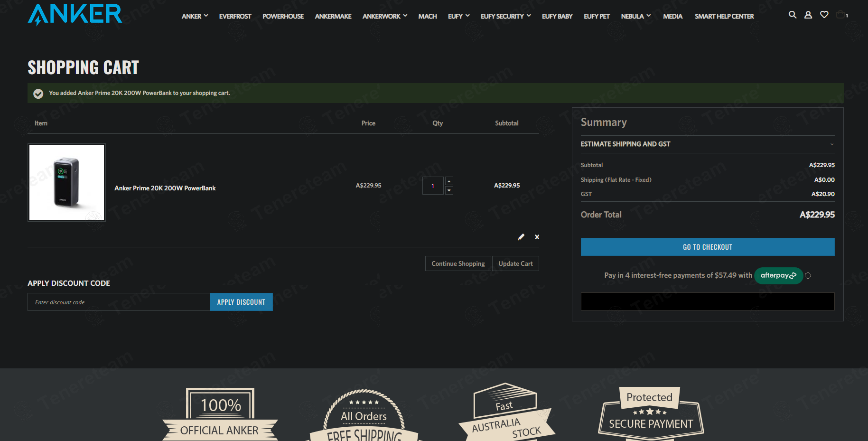
Task: Open the Mach menu item
Action: pos(428,16)
